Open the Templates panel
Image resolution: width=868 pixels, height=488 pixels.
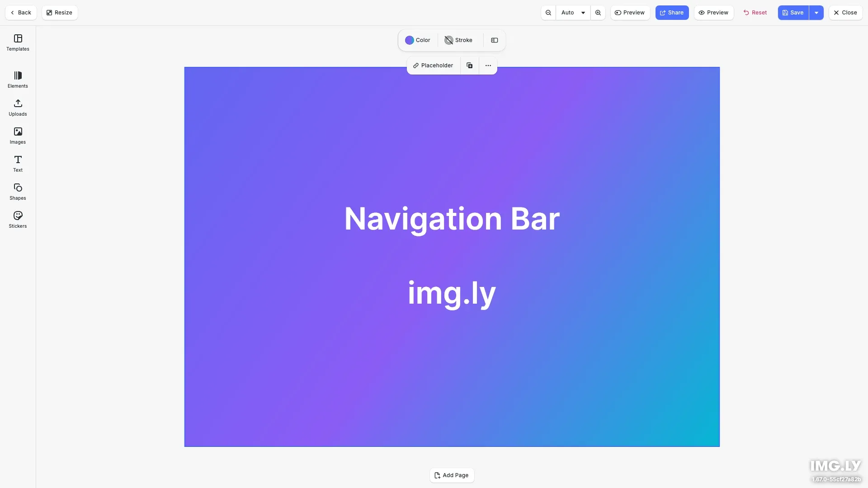click(x=18, y=42)
